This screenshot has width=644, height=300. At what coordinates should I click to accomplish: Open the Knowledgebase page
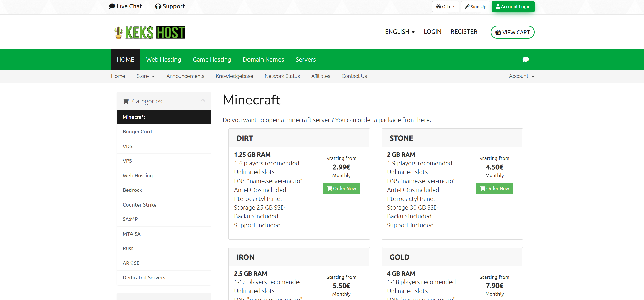click(235, 76)
